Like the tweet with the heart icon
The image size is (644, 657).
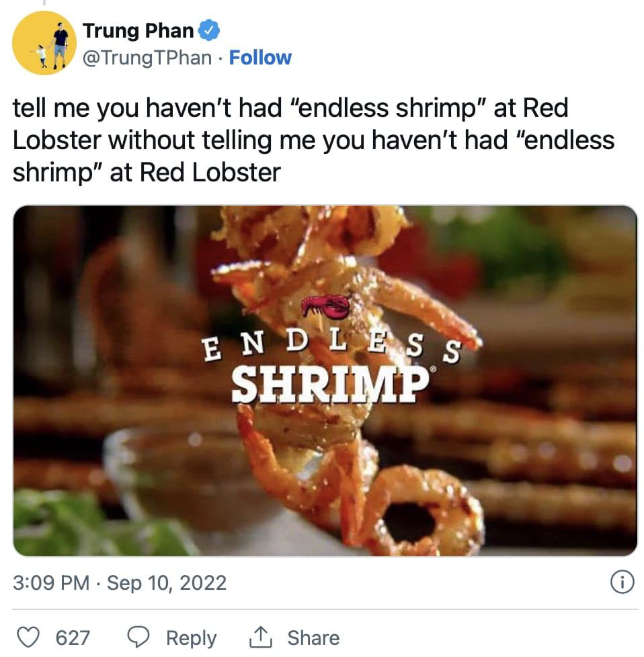click(x=28, y=637)
